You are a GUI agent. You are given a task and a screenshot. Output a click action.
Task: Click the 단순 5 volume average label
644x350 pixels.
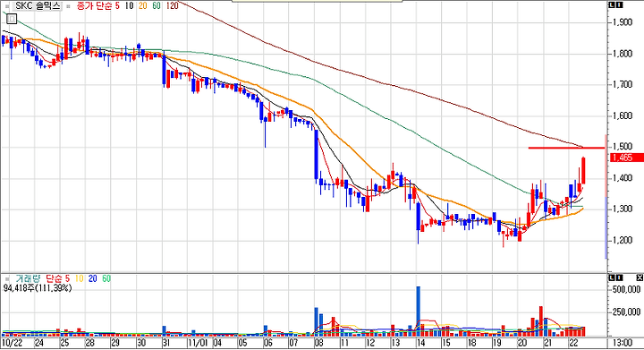tap(57, 279)
